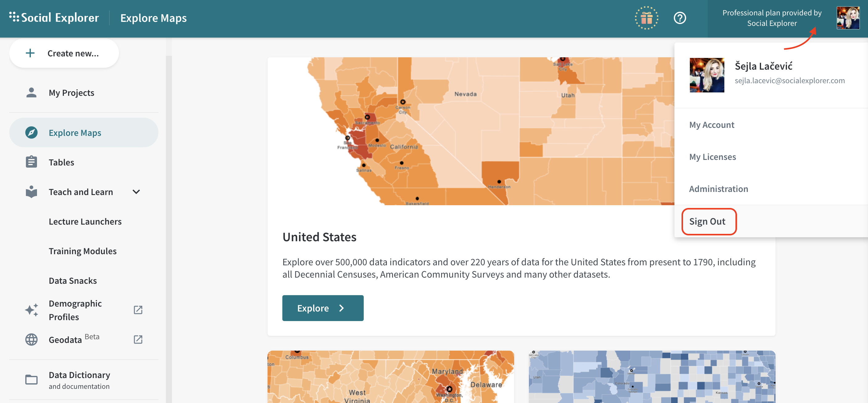Click the profile avatar in header

tap(848, 18)
